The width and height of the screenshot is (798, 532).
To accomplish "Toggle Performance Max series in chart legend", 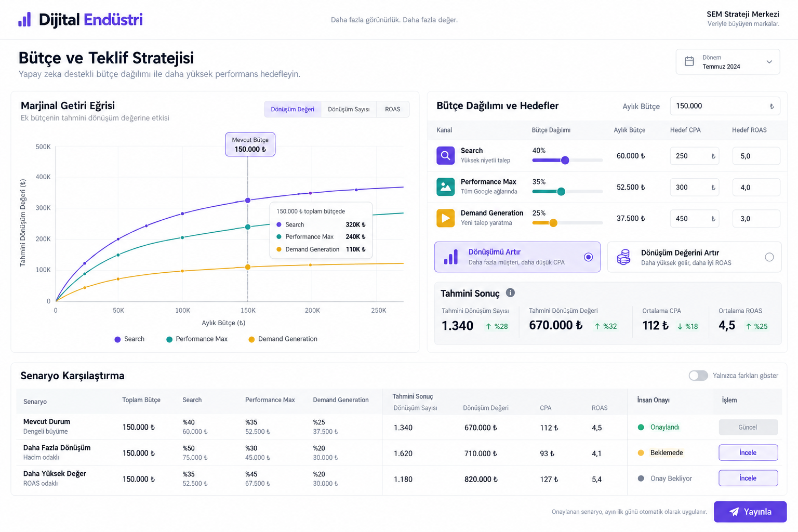I will 197,339.
